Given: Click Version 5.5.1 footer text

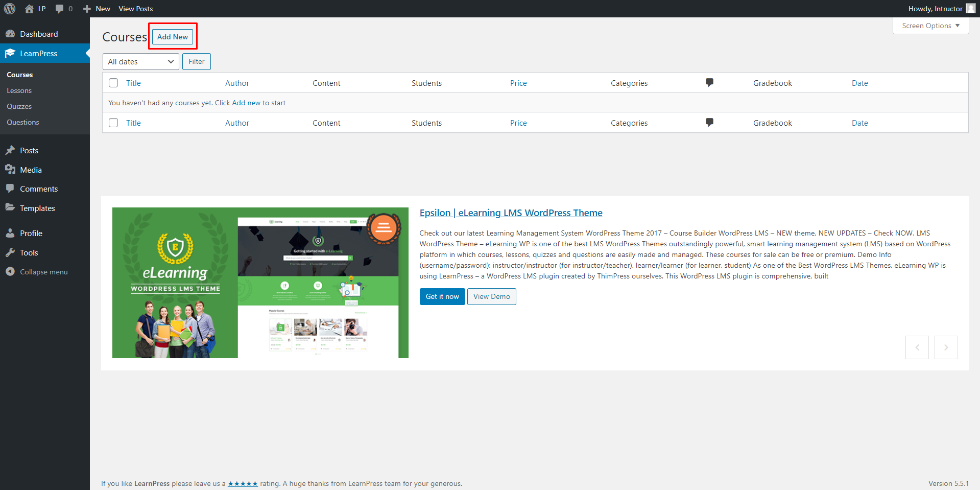Looking at the screenshot, I should (x=948, y=483).
